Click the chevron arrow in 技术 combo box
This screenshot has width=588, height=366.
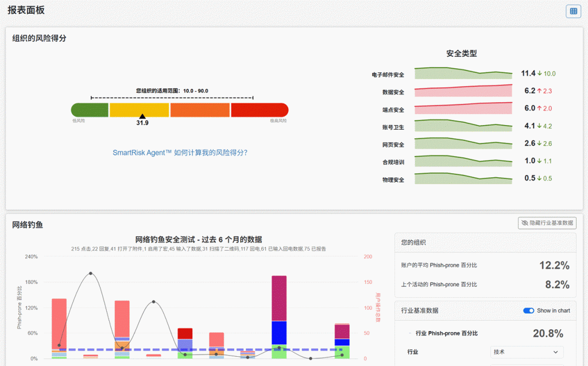click(x=555, y=352)
